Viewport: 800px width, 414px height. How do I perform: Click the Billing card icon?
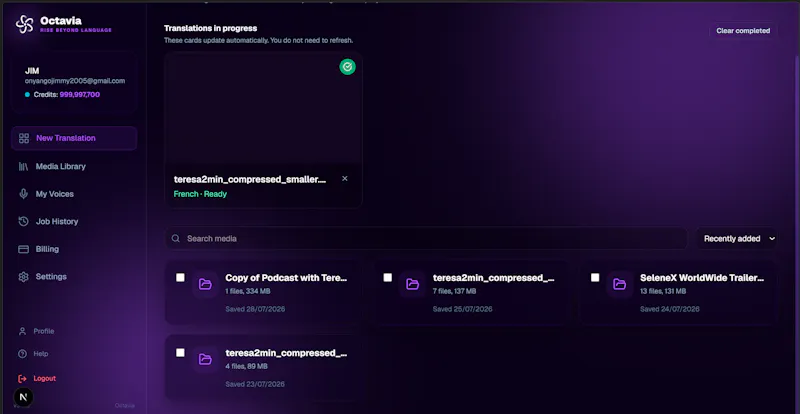click(x=23, y=249)
